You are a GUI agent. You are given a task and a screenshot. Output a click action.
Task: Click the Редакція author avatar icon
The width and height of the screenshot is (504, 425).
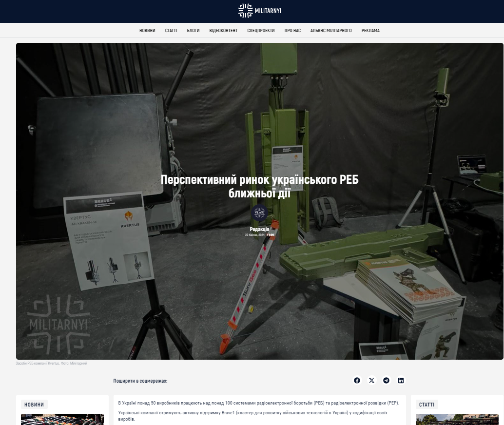click(259, 213)
